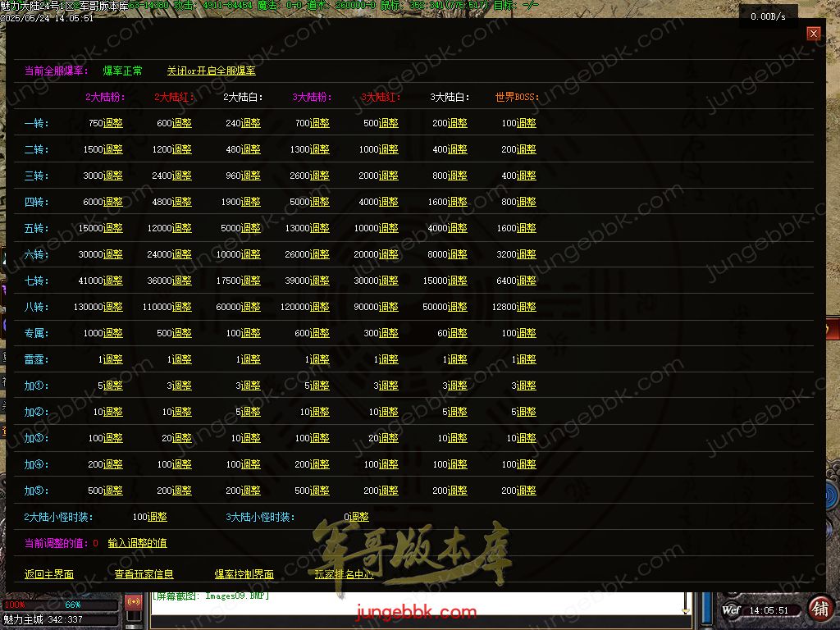Adjust 一转 2大陆粉 value of 750
Viewport: 840px width, 630px height.
pos(113,123)
